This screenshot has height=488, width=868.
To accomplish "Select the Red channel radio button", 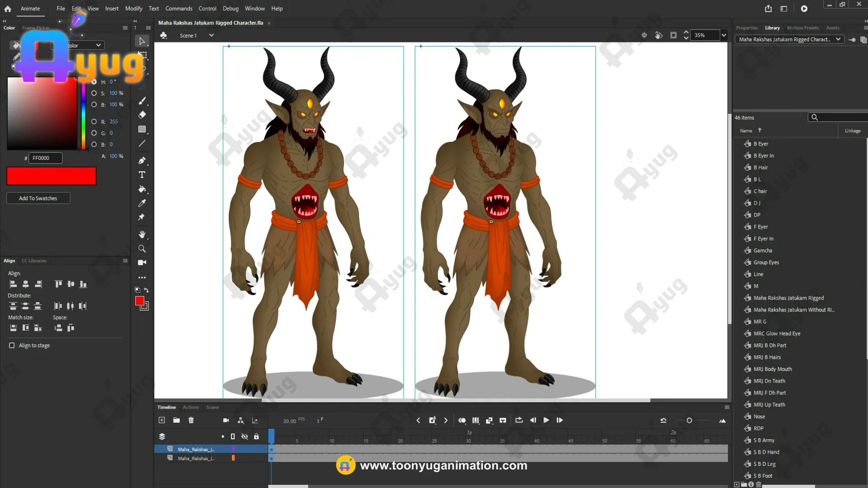I will tap(94, 122).
